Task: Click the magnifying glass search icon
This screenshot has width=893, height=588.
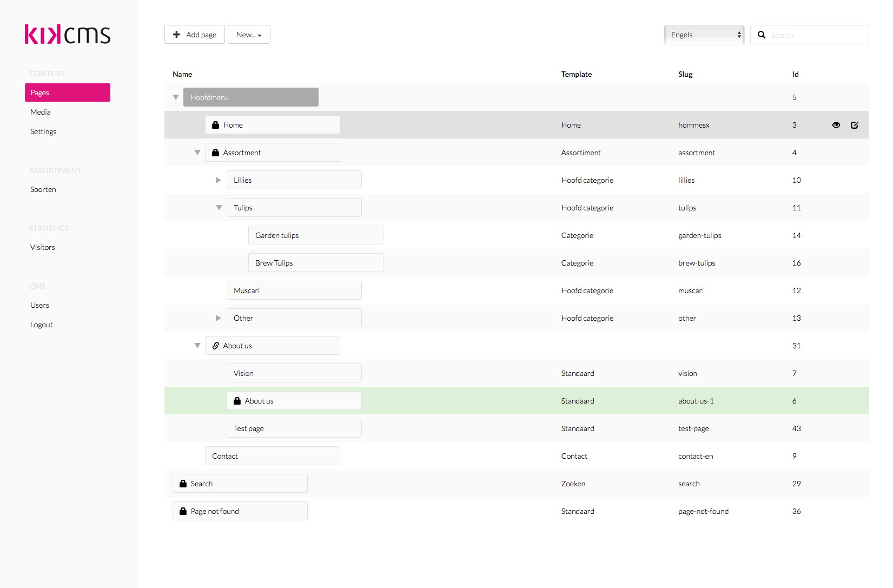Action: [762, 35]
